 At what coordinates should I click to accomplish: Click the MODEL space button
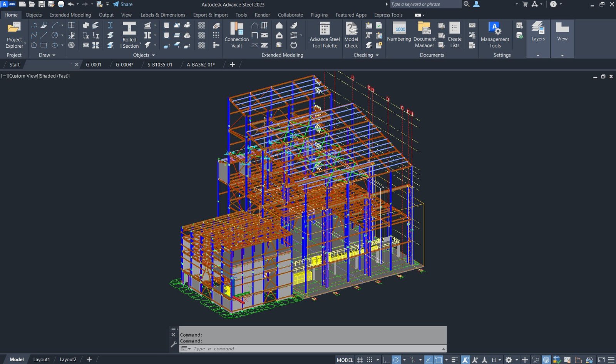[345, 360]
